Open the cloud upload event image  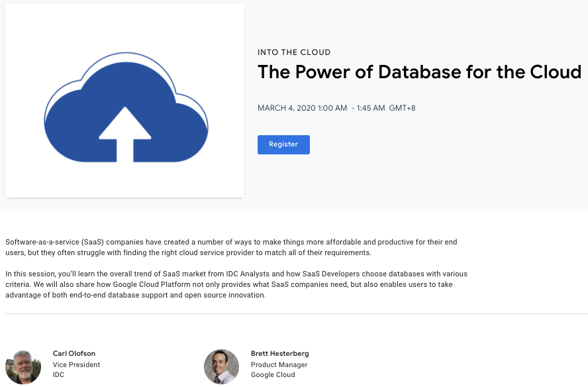pos(125,101)
